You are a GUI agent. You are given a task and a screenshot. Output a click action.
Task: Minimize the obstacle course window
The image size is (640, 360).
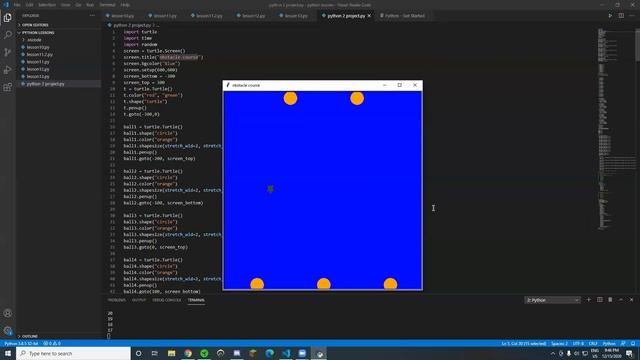pyautogui.click(x=384, y=85)
